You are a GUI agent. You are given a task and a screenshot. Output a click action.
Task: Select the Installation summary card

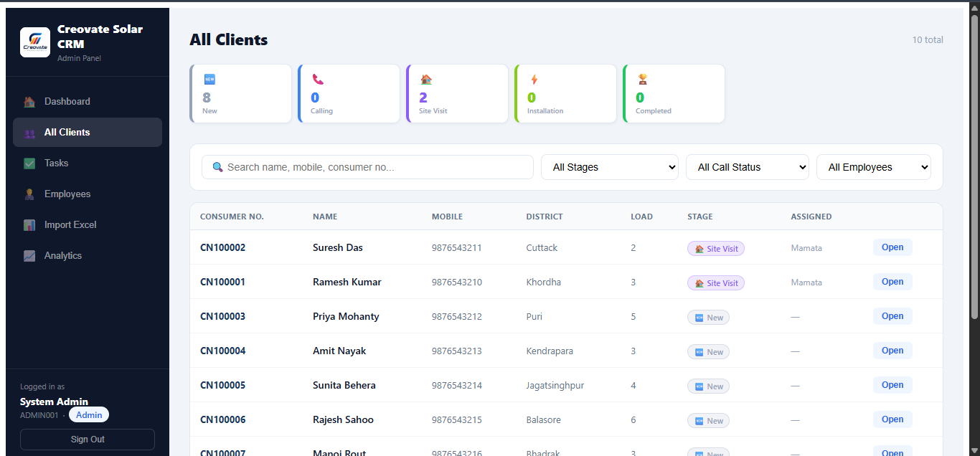pos(566,94)
